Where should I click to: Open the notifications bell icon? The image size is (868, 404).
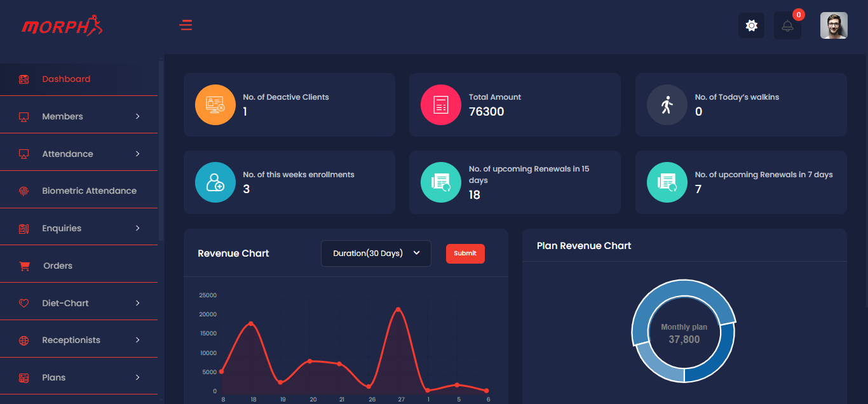787,25
